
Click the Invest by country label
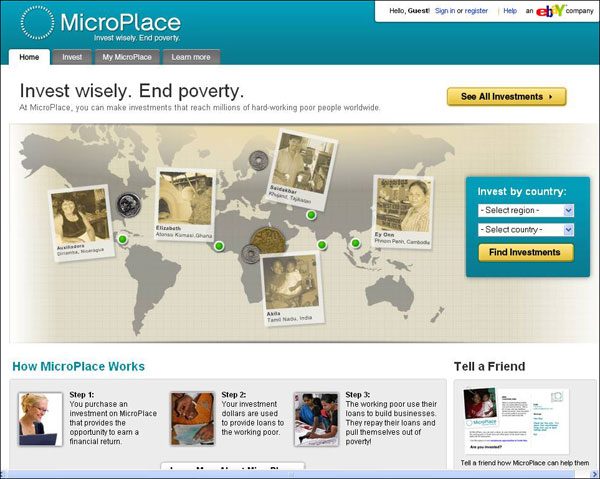[x=522, y=192]
